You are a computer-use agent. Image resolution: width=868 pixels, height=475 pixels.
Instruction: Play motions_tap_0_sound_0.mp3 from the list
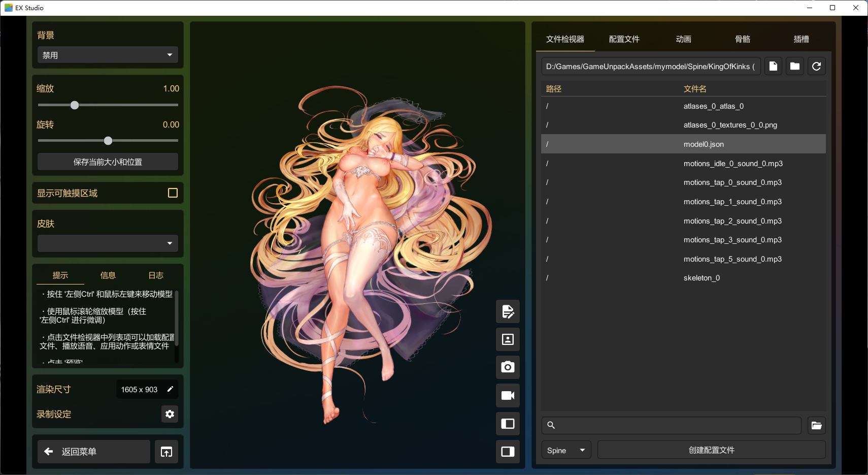click(683, 182)
